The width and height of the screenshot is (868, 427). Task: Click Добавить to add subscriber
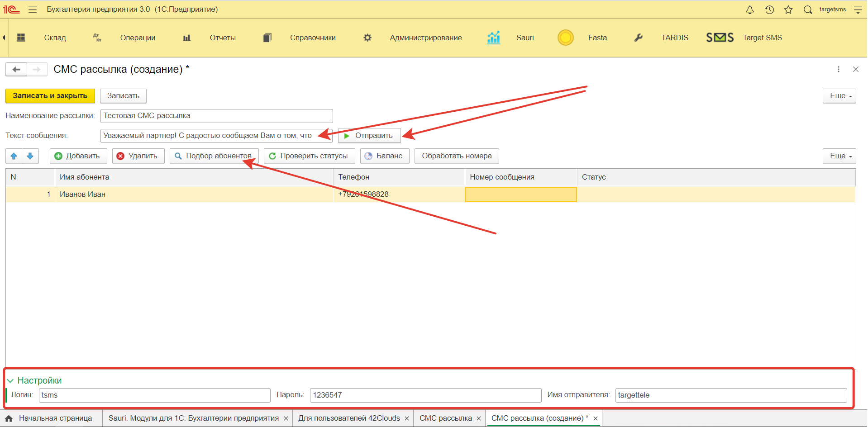78,156
